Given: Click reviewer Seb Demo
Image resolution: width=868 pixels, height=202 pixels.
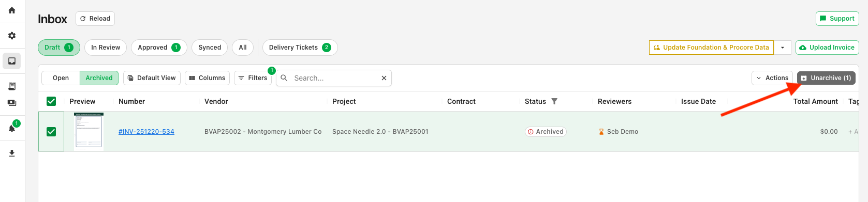Looking at the screenshot, I should click(619, 132).
